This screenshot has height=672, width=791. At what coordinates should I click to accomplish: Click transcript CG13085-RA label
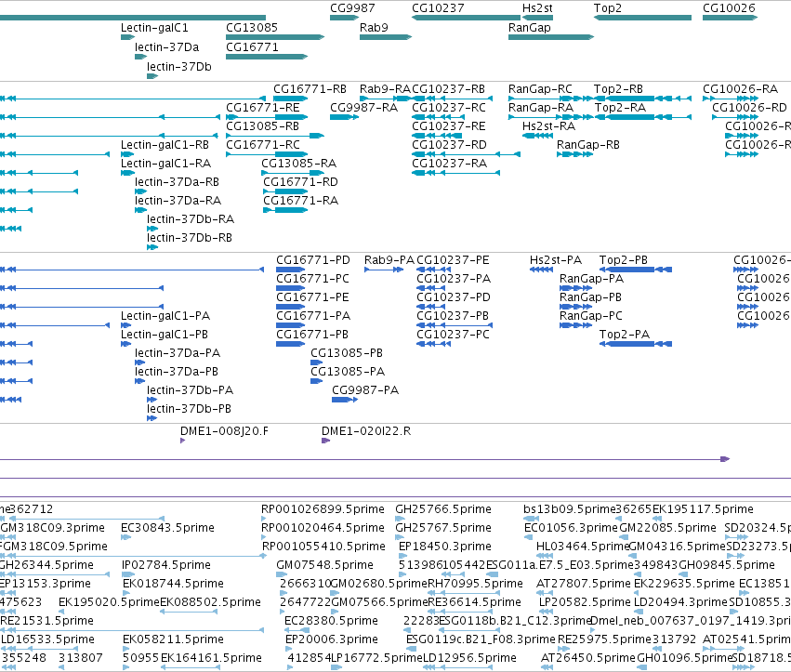click(x=298, y=164)
